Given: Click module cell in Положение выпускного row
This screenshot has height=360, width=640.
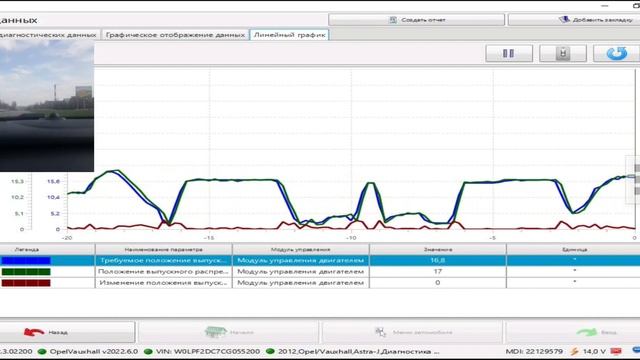Looking at the screenshot, I should click(300, 271).
